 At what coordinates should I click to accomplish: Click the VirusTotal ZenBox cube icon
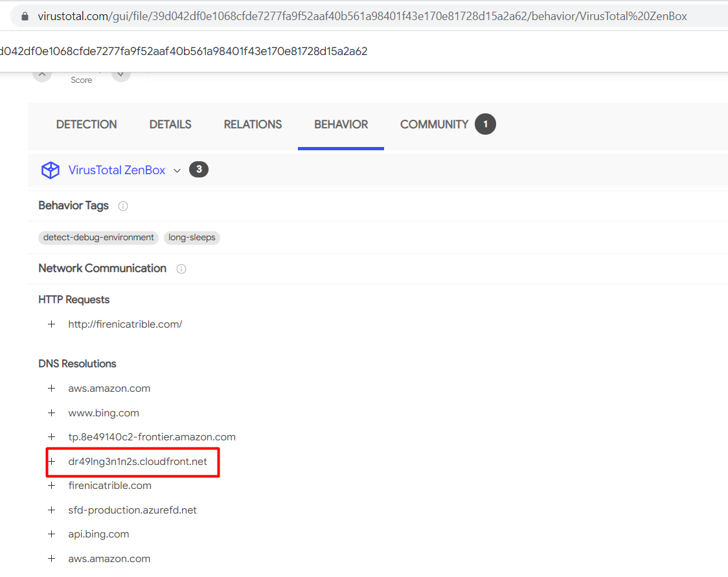pyautogui.click(x=50, y=170)
